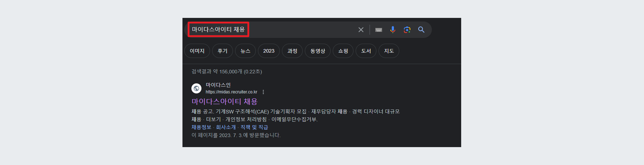Switch to the 동영상 filter chip
This screenshot has height=165, width=644.
click(318, 51)
